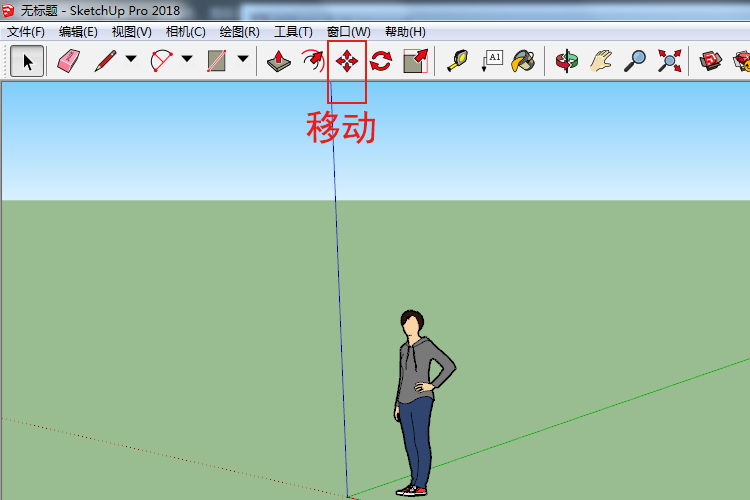Select the arrow Select tool
The height and width of the screenshot is (500, 750).
[27, 61]
